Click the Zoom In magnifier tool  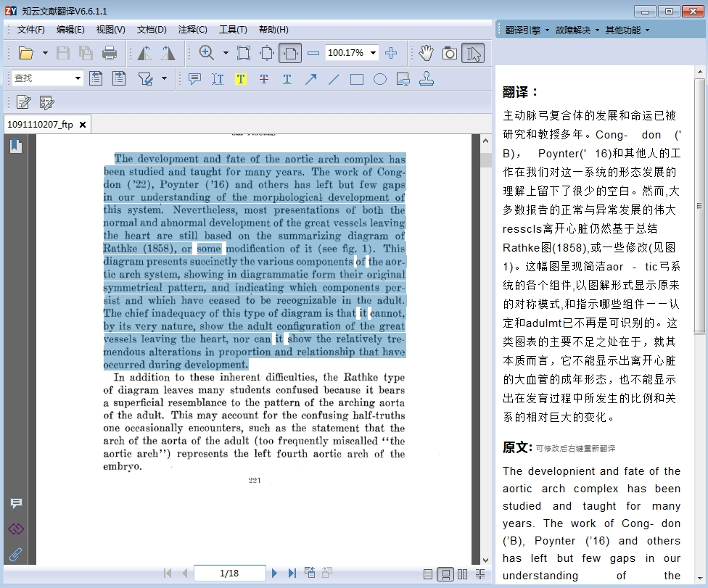pos(207,53)
